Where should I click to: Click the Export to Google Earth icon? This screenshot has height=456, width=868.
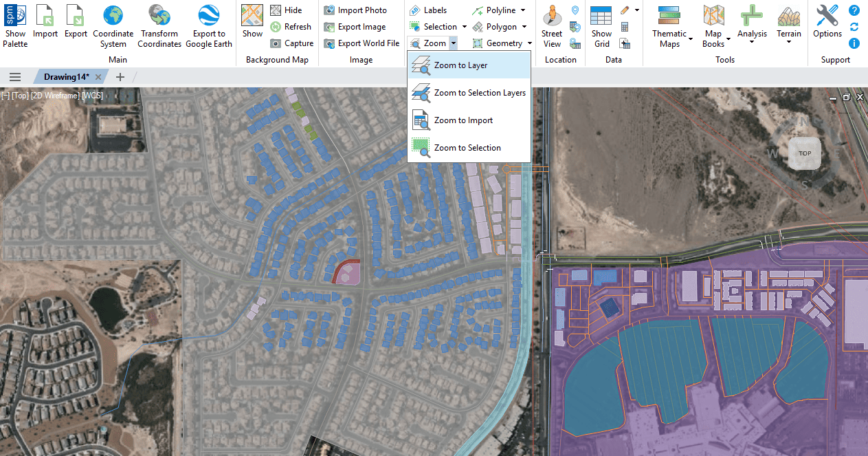(x=209, y=25)
